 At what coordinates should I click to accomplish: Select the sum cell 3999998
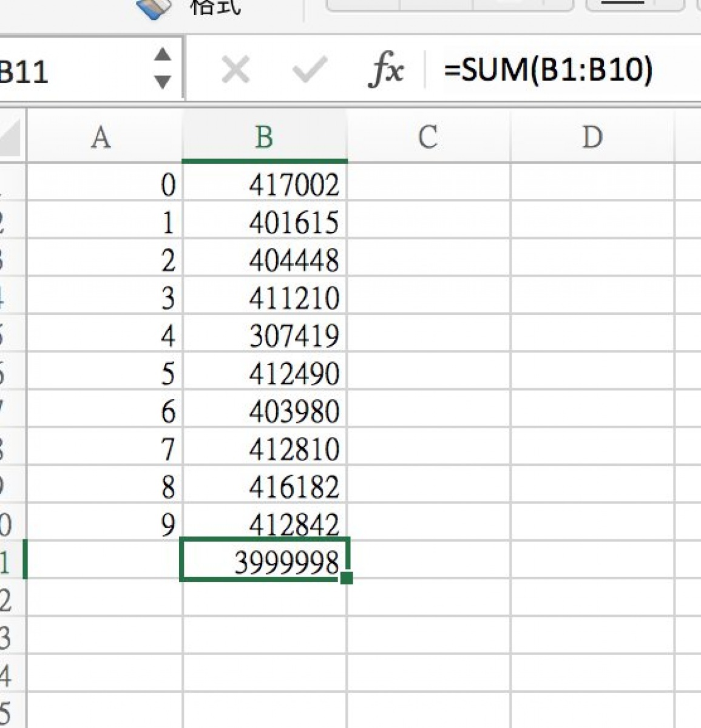pos(265,559)
